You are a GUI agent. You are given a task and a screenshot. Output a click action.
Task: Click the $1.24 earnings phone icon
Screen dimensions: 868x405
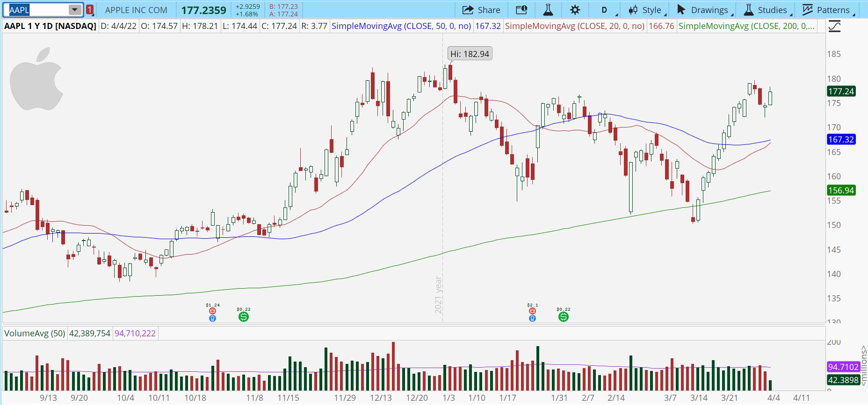[x=212, y=311]
